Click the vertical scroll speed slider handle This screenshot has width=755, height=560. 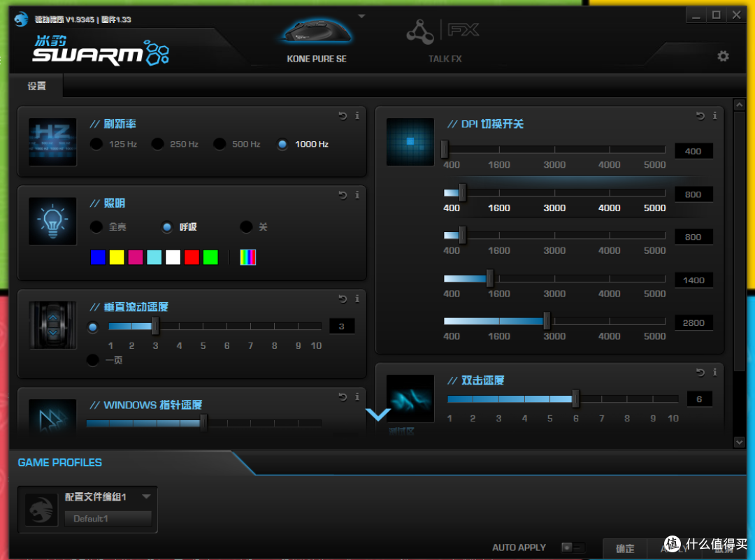[155, 326]
